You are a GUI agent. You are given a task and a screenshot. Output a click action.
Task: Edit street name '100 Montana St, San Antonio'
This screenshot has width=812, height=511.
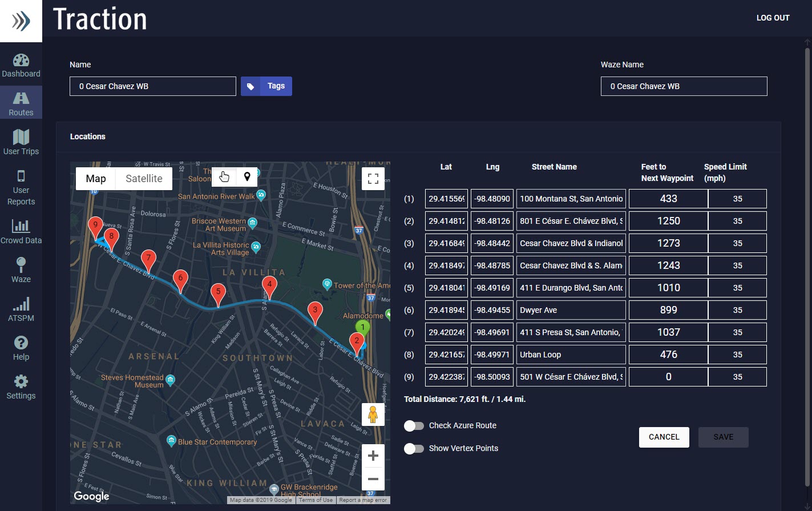click(x=571, y=199)
